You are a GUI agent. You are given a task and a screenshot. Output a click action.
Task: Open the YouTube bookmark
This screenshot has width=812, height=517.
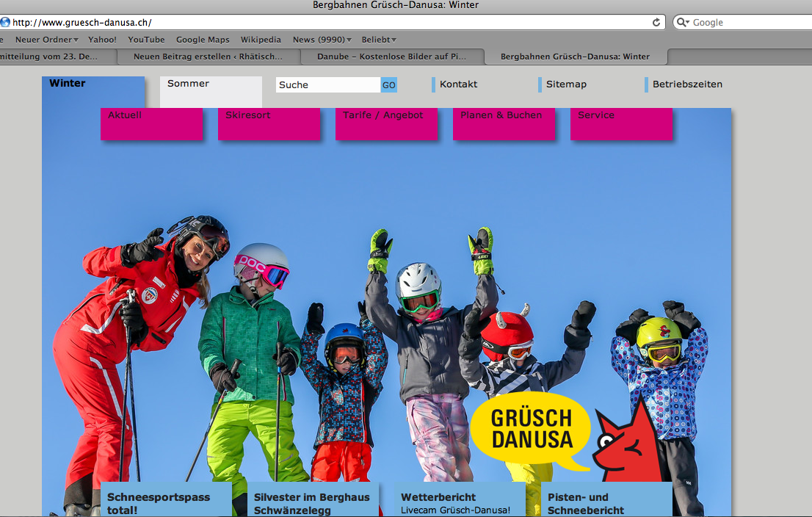146,40
